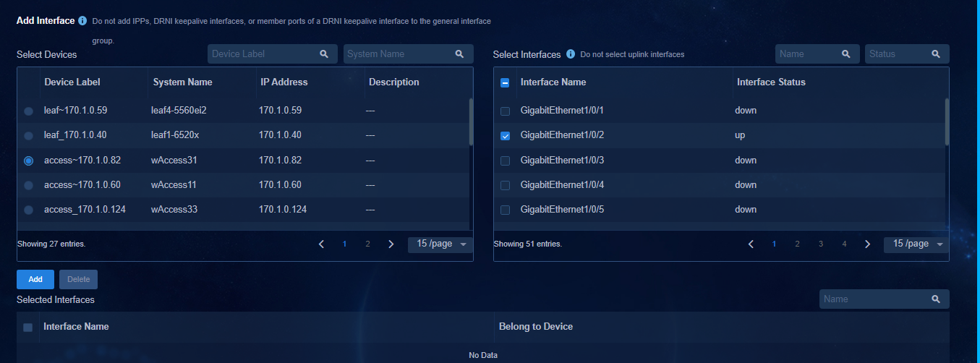Screen dimensions: 980x363
Task: Select radio button for access~170.1.0.82
Action: [28, 161]
